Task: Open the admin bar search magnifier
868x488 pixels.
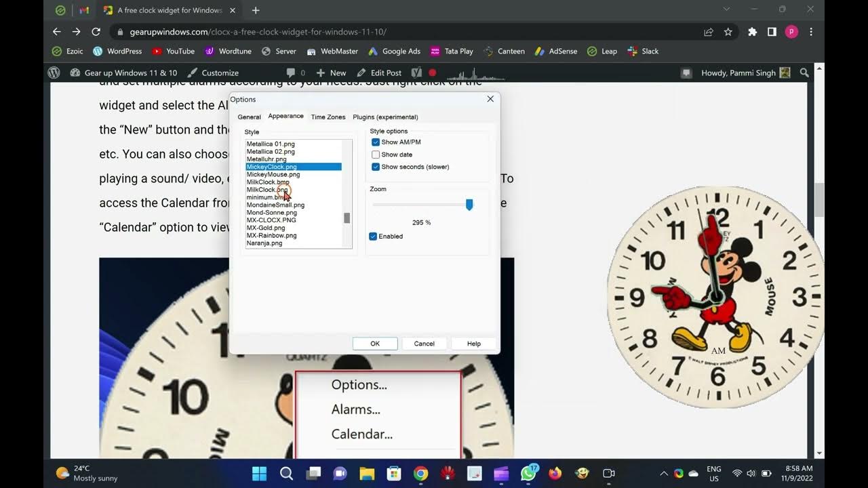Action: coord(804,73)
